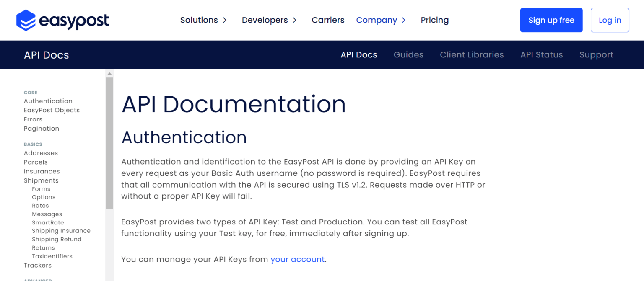Screen dimensions: 644x281
Task: Click the Log in button
Action: 610,20
